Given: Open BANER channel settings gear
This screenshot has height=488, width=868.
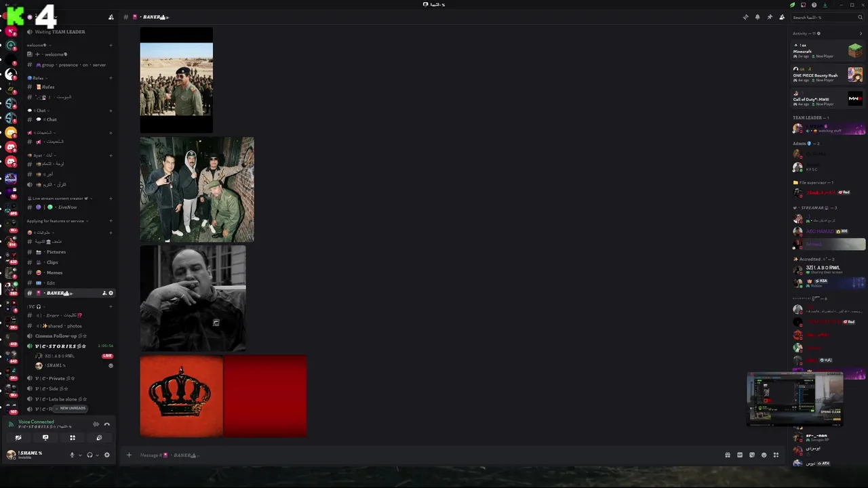Looking at the screenshot, I should pyautogui.click(x=111, y=293).
